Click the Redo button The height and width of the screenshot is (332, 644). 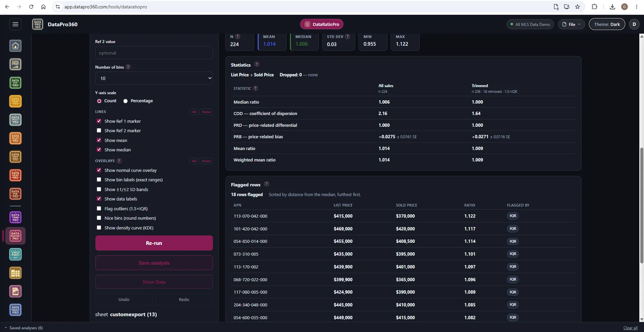184,299
